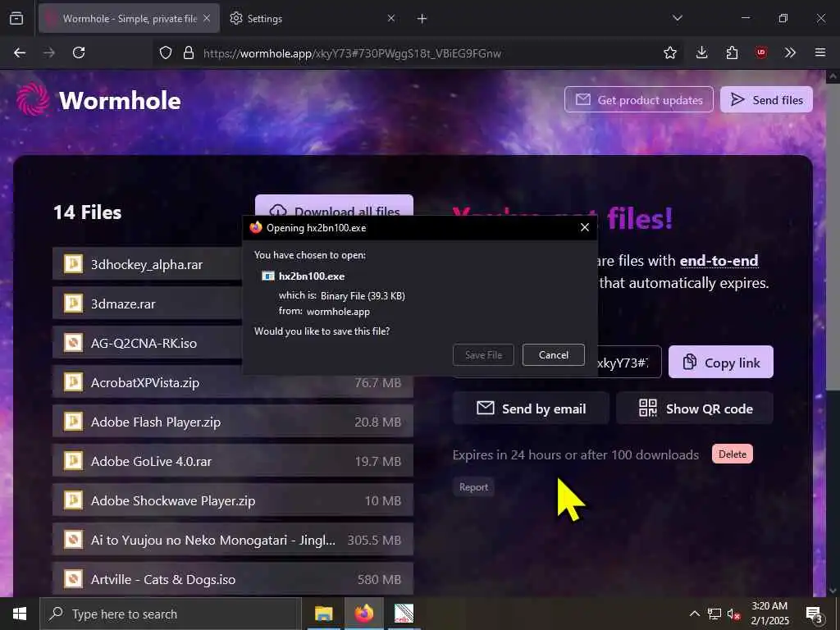The image size is (840, 630).
Task: Click the Adobe Shockwave Player.zip file icon
Action: [73, 500]
